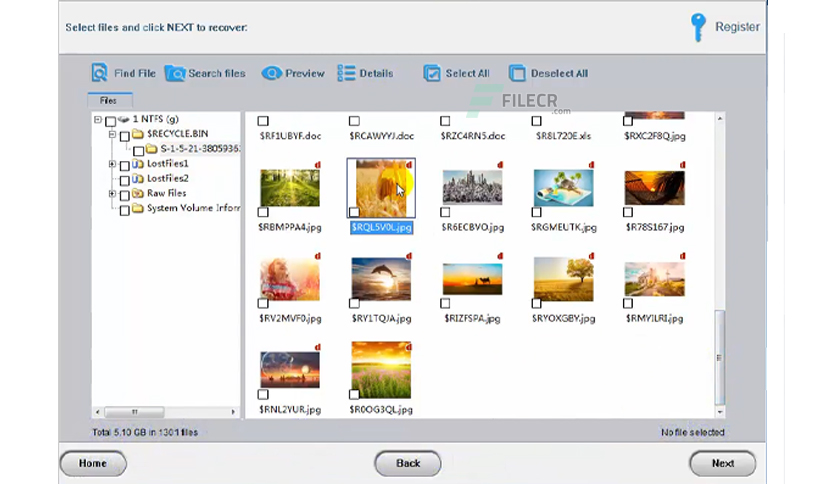This screenshot has height=484, width=836.
Task: Click the $RBMPPA4.jpg file name
Action: (x=290, y=227)
